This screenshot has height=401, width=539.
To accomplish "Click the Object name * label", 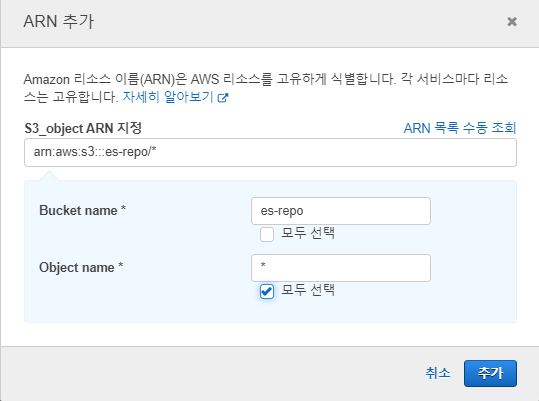I will coord(81,267).
